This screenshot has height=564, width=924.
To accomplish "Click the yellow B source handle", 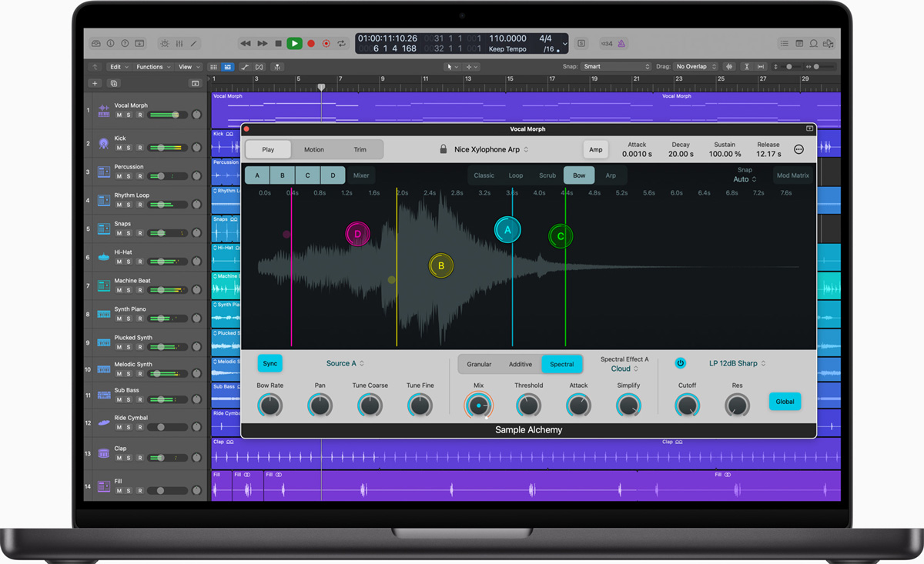I will point(441,266).
